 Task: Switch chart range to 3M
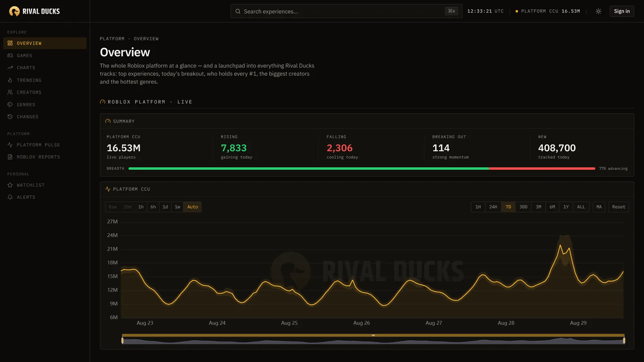539,207
